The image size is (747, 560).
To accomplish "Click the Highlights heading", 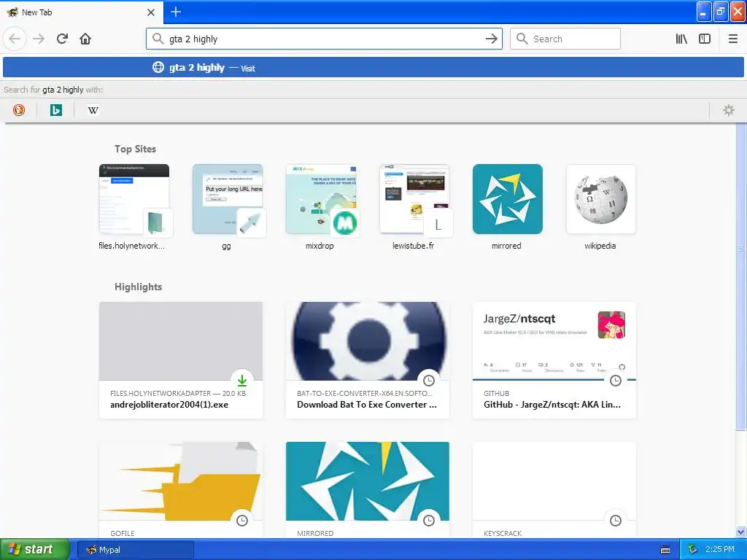I will 138,287.
